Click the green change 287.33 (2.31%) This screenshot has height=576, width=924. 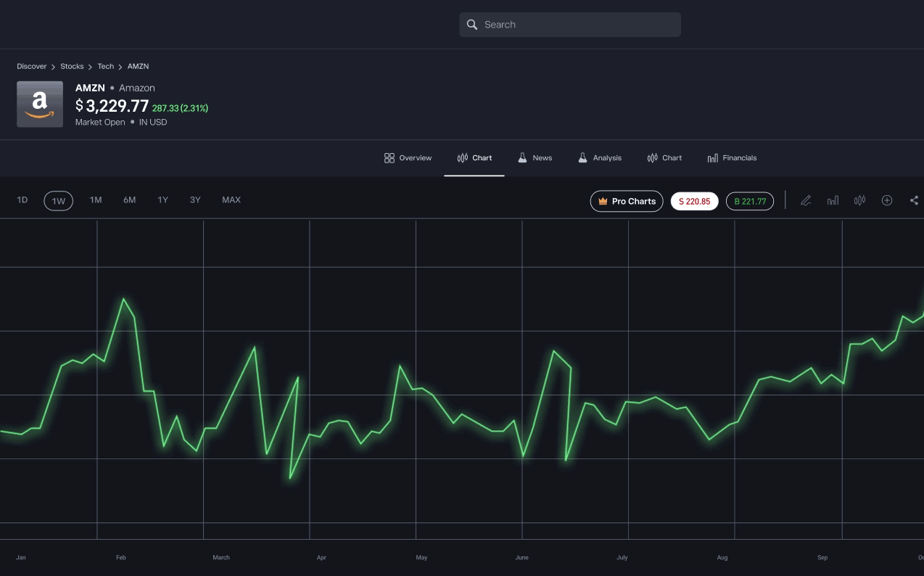(x=180, y=108)
